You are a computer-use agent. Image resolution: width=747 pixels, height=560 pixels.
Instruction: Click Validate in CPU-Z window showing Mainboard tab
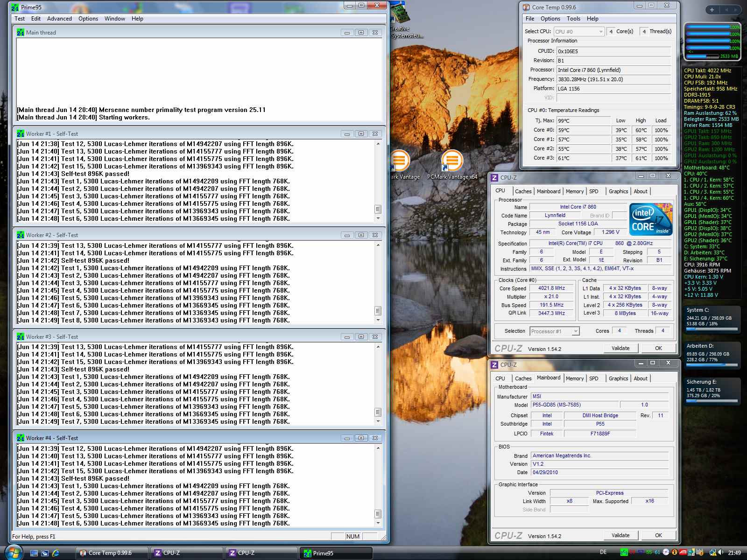pyautogui.click(x=620, y=535)
